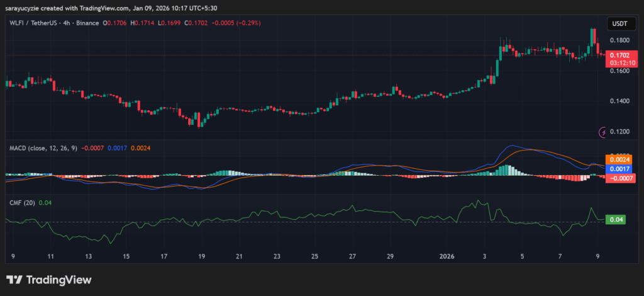Click the red 0.1702 current price label
This screenshot has width=644, height=296.
point(621,55)
